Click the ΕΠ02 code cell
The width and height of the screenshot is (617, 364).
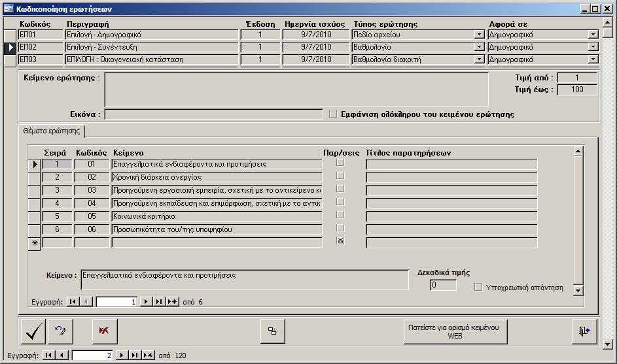tap(41, 47)
